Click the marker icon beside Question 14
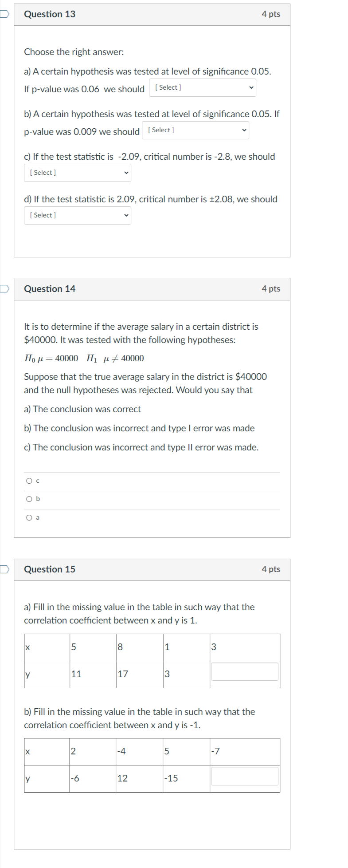The width and height of the screenshot is (348, 868). tap(4, 288)
